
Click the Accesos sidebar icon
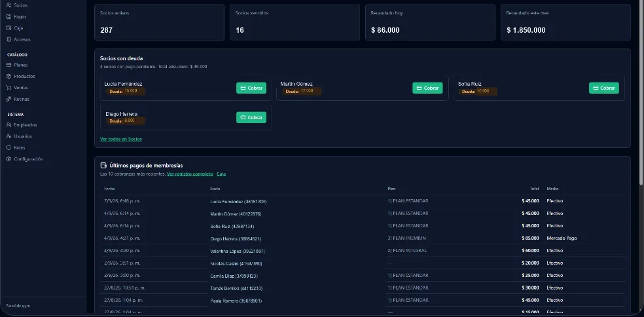9,39
